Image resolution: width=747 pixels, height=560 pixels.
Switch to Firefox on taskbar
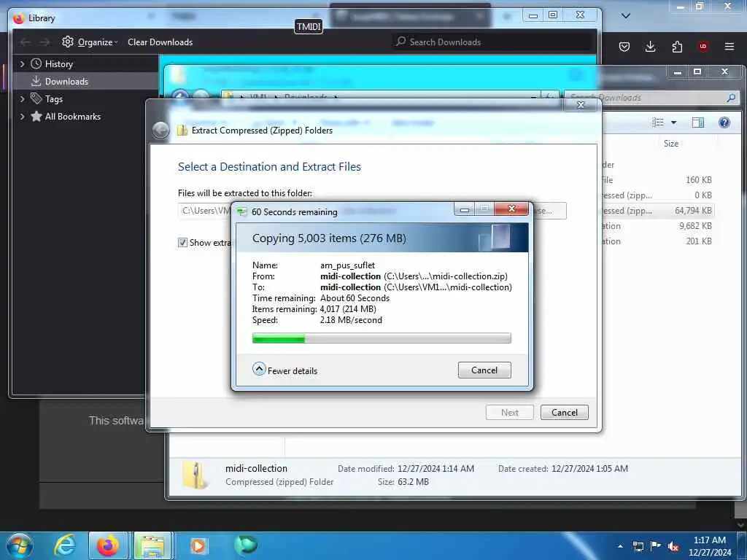coord(108,545)
